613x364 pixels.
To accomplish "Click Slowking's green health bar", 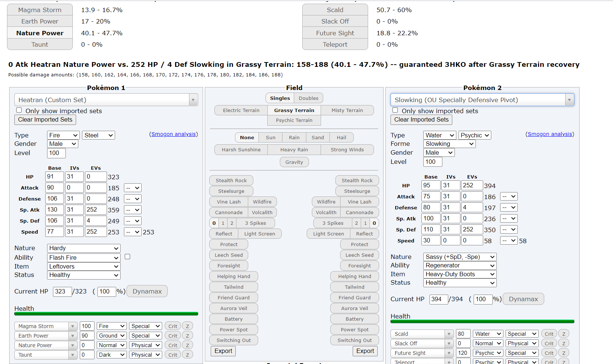I will [x=482, y=322].
